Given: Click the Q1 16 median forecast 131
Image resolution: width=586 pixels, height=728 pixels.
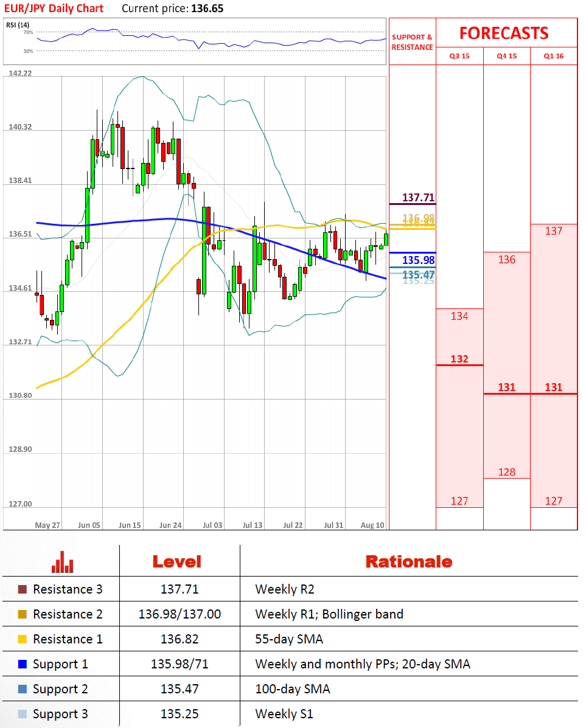Looking at the screenshot, I should (x=554, y=387).
